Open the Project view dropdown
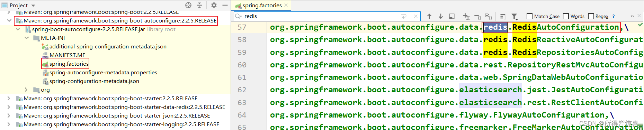Viewport: 644px width, 130px height. [x=34, y=6]
